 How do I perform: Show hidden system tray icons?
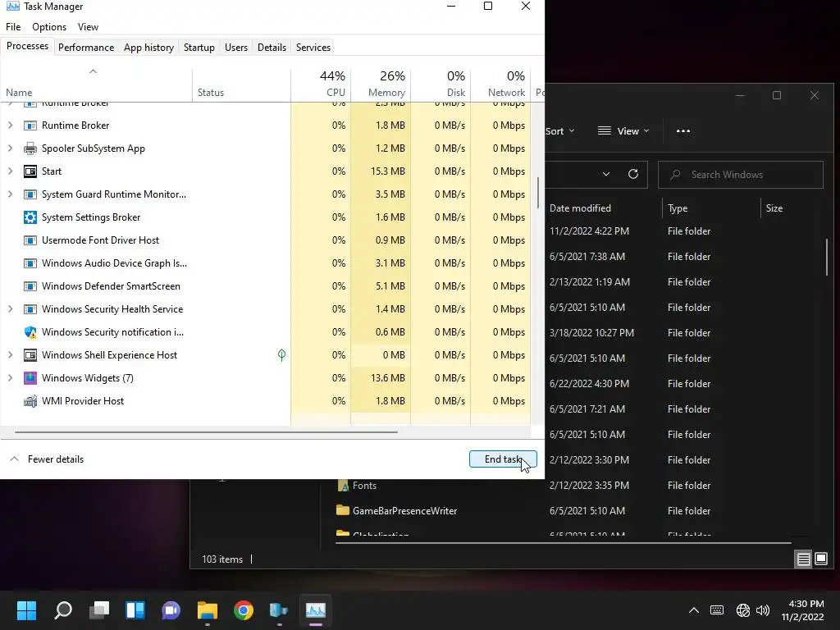point(694,610)
